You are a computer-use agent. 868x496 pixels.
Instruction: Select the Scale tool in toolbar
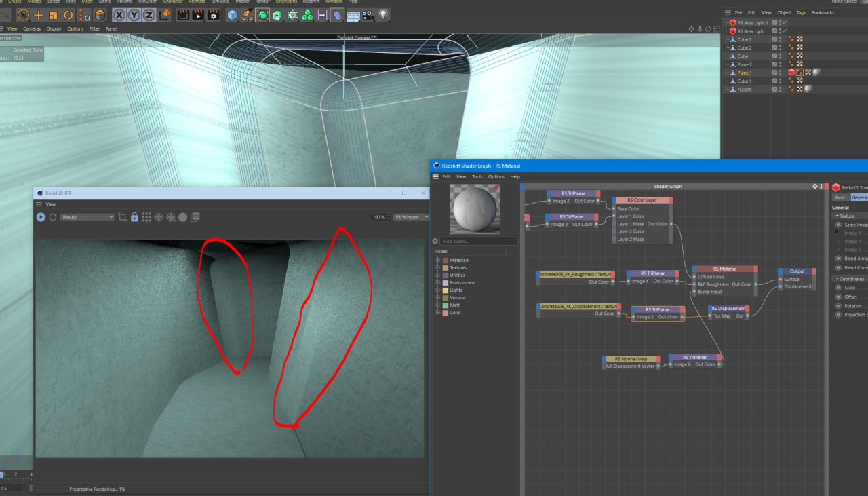tap(53, 15)
